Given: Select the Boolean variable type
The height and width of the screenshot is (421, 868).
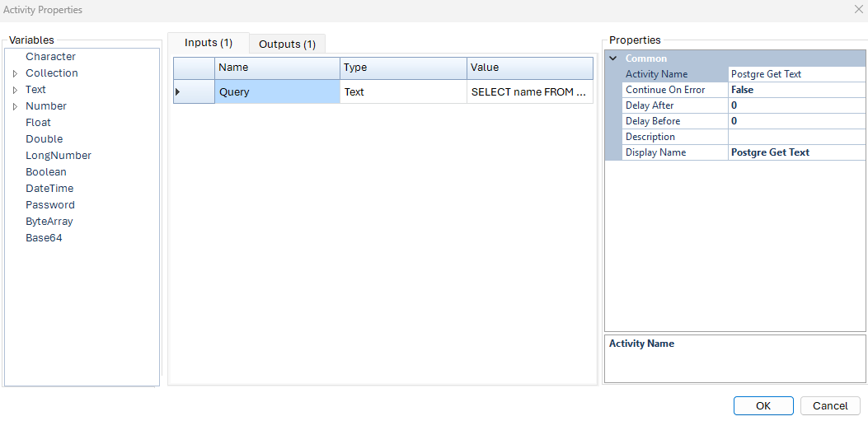Looking at the screenshot, I should click(46, 172).
